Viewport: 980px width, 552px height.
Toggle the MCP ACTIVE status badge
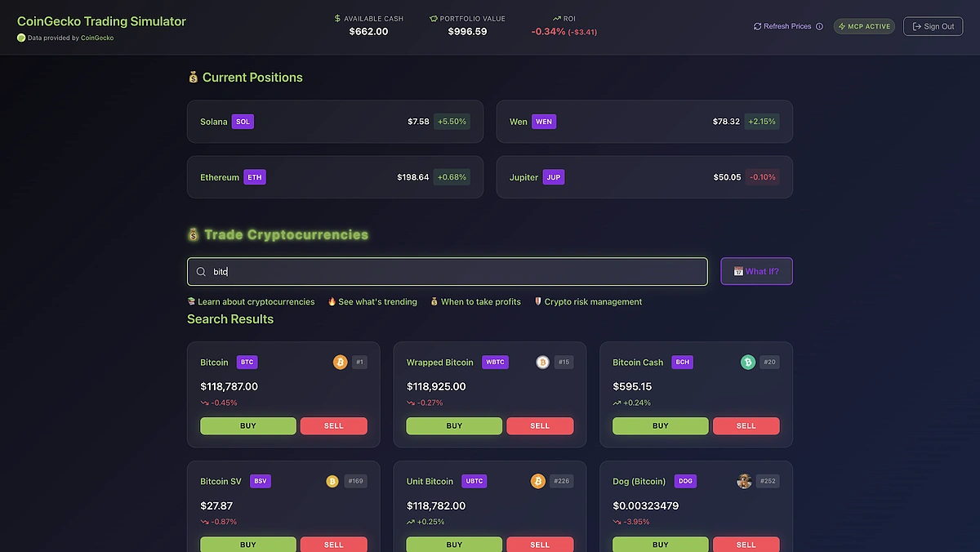coord(864,25)
